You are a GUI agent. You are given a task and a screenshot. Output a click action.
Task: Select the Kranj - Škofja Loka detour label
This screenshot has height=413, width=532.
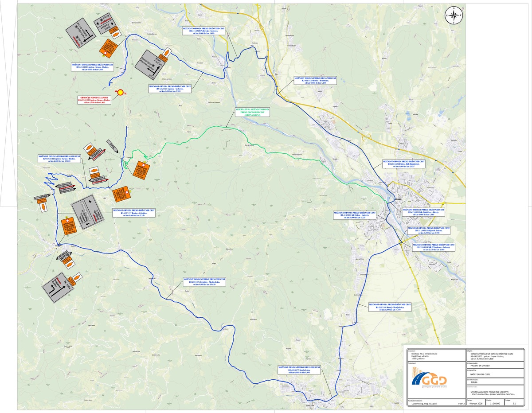tap(390, 307)
